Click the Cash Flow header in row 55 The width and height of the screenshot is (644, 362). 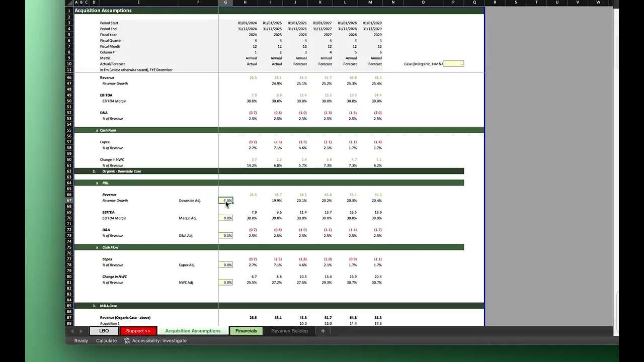point(108,130)
